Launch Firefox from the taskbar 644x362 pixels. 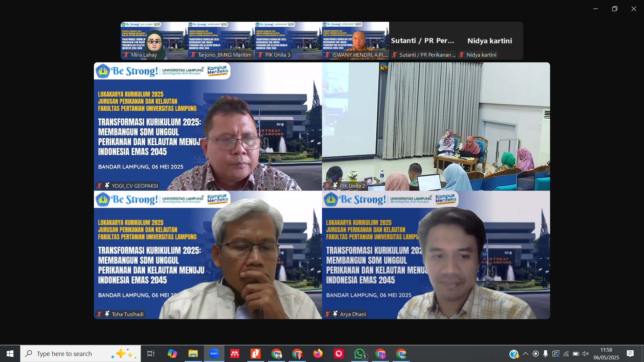click(x=318, y=354)
